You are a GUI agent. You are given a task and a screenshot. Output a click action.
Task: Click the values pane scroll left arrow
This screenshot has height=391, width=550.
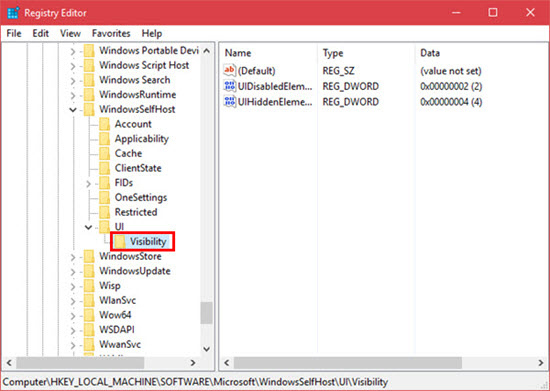(227, 363)
